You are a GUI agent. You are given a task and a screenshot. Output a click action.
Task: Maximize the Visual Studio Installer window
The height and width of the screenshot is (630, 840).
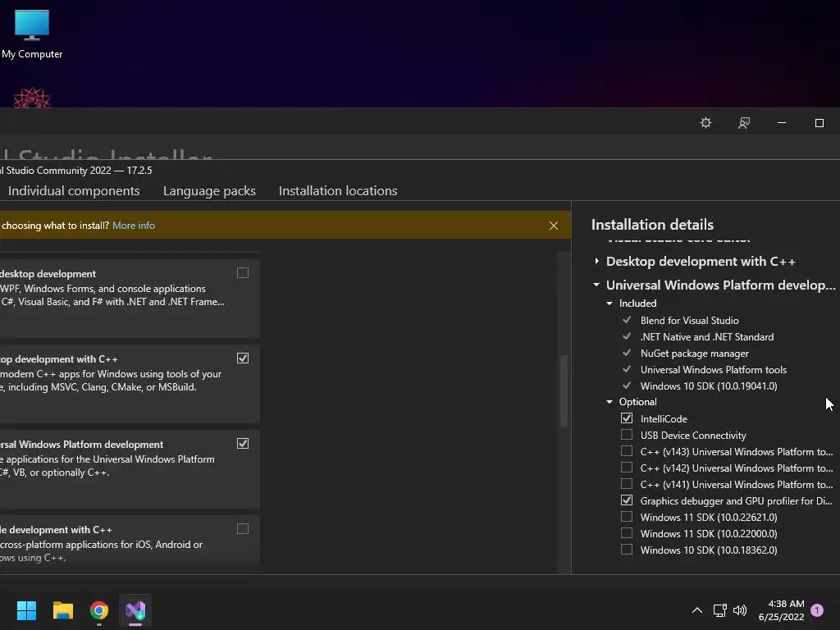pos(819,123)
